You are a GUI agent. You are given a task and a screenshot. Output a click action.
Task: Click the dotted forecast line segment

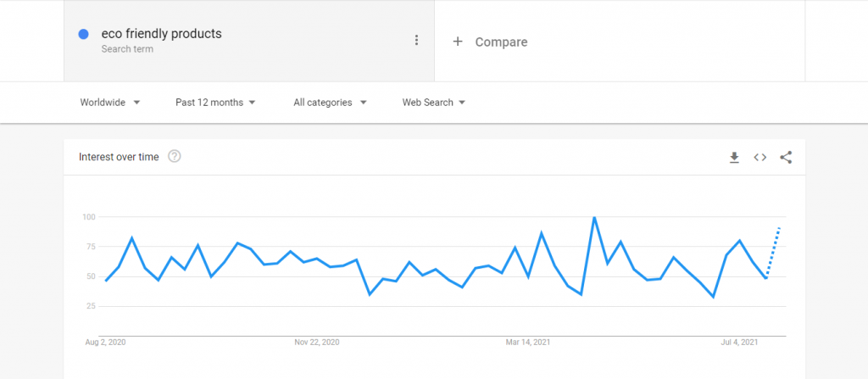tap(773, 252)
